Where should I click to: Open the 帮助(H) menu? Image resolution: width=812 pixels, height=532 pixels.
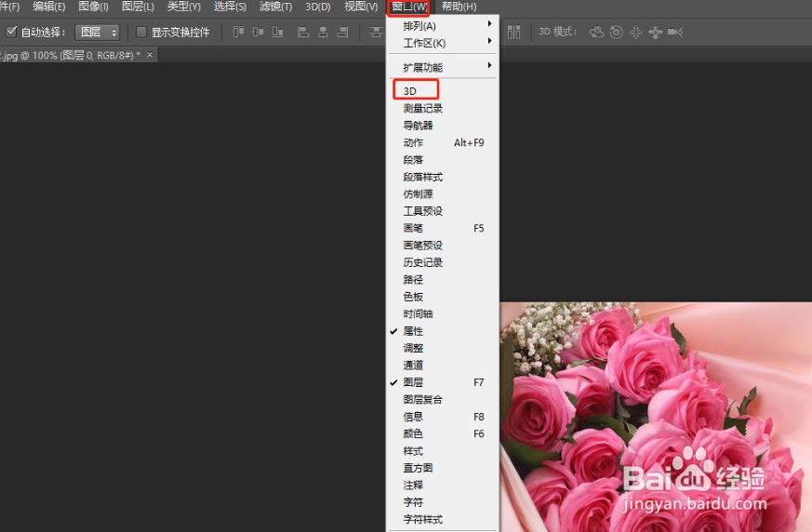(459, 7)
